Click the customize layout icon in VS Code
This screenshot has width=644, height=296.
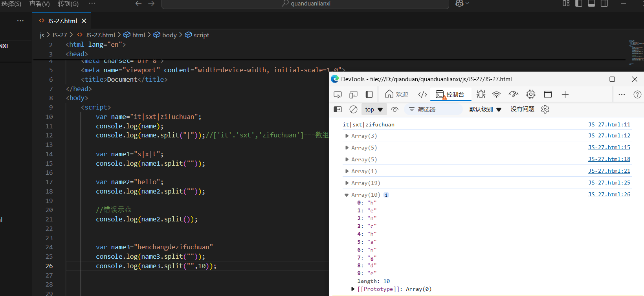click(x=566, y=3)
